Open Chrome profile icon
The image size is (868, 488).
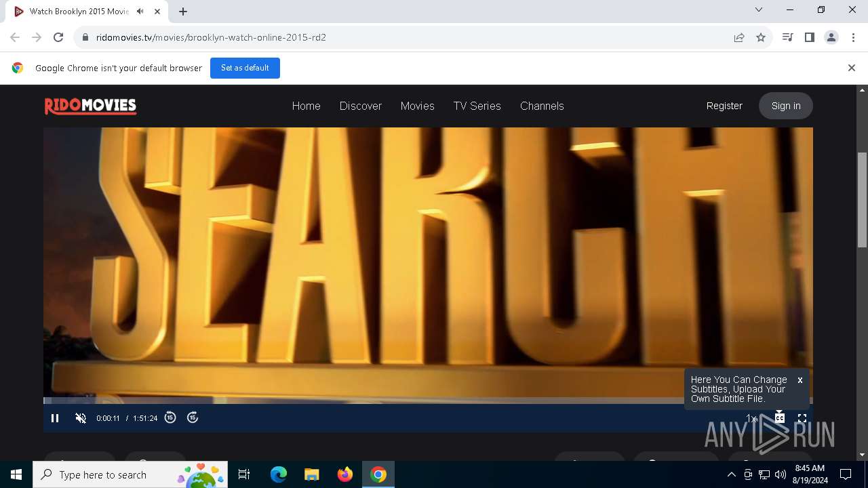(x=831, y=37)
